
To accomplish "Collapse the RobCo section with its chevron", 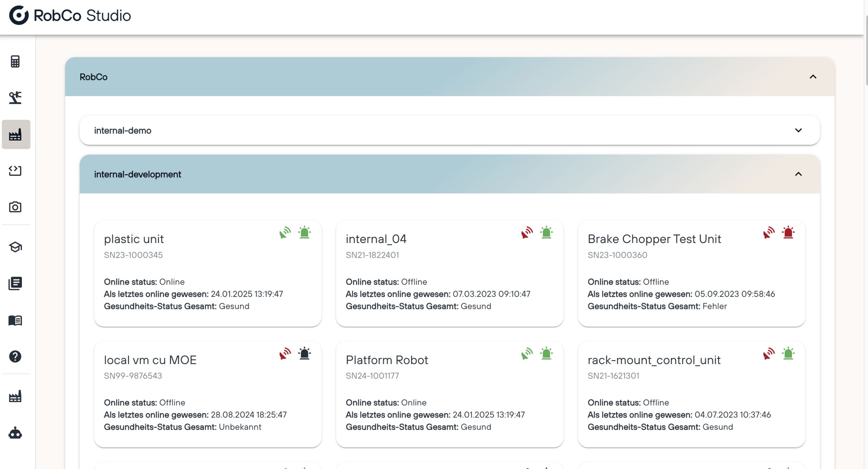I will click(812, 77).
